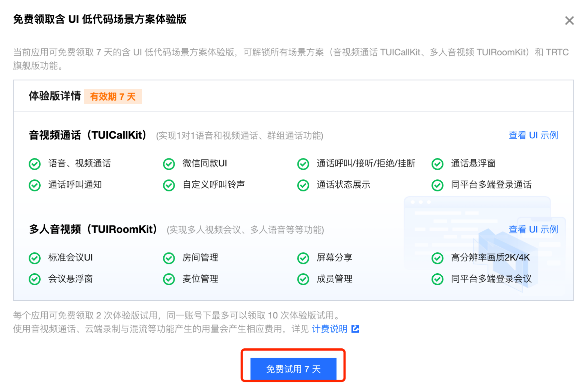Click check icon beside 标准会议UI

coord(34,258)
